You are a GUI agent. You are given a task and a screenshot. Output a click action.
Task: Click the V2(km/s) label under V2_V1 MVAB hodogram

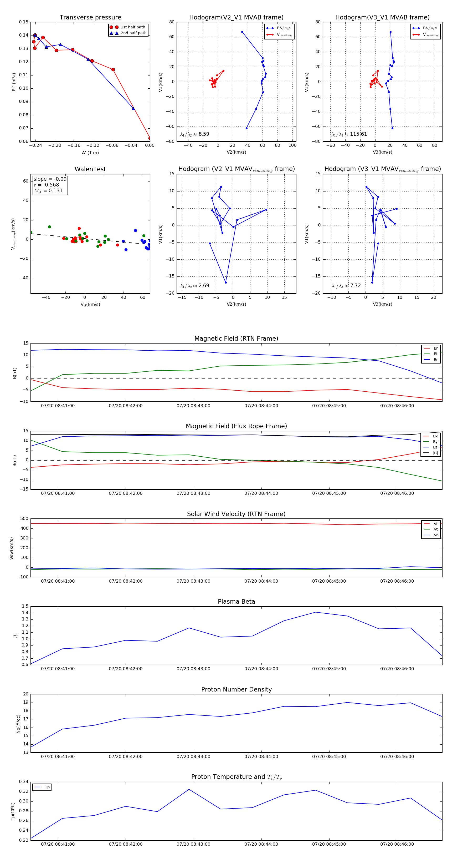[236, 152]
